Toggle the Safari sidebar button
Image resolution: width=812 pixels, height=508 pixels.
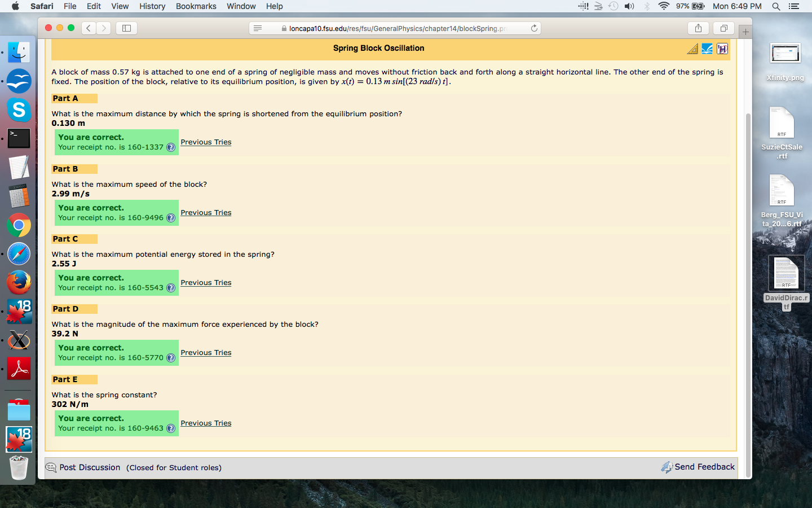(x=127, y=28)
